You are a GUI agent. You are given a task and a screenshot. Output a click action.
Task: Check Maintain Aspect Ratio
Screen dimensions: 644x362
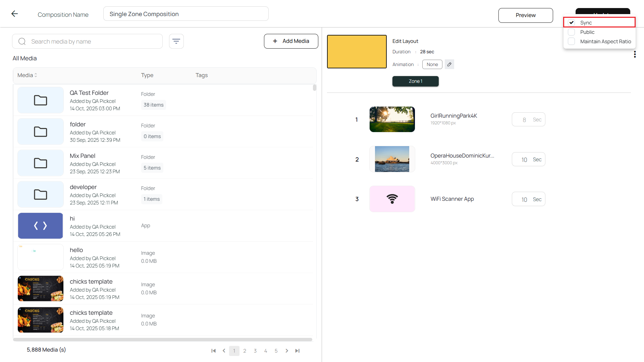[x=572, y=41]
